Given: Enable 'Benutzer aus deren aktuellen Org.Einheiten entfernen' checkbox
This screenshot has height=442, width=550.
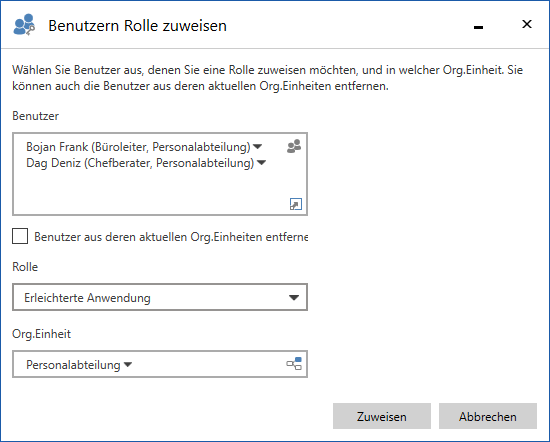Looking at the screenshot, I should click(20, 236).
